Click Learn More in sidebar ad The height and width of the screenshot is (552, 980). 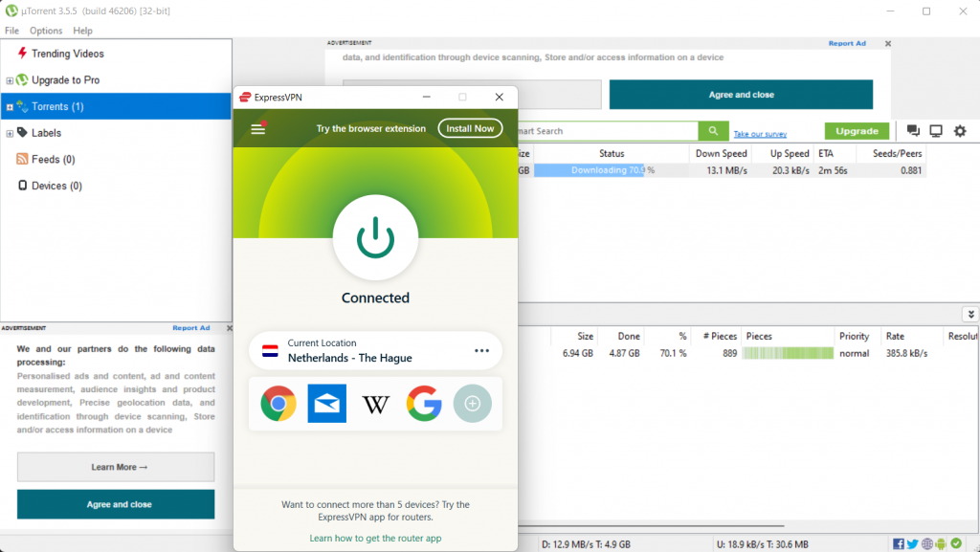pos(116,467)
